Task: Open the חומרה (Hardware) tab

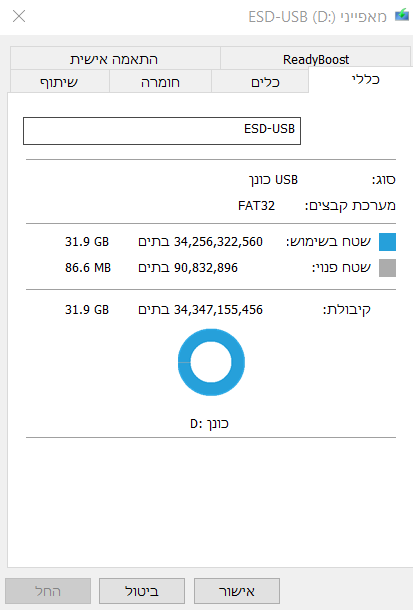Action: (x=160, y=82)
